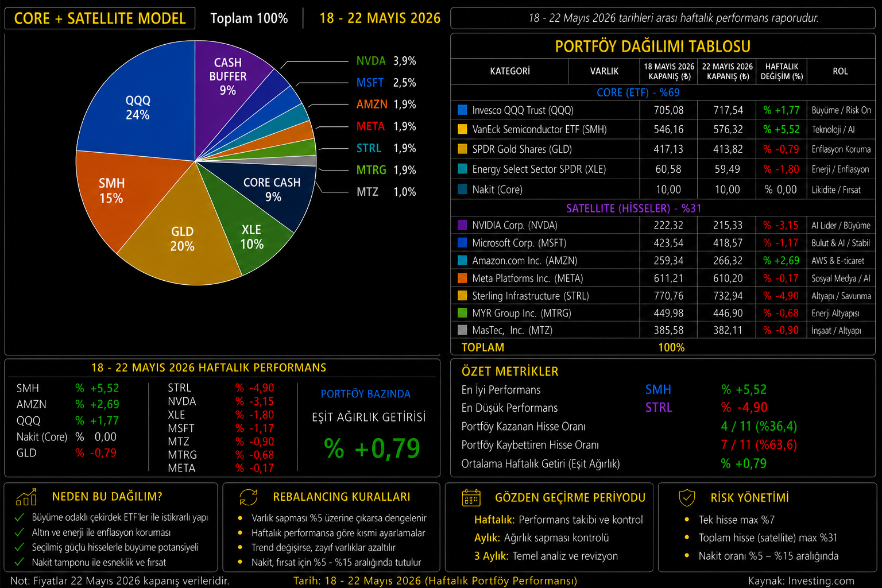Select the CASH BUFFER 9% pie slice

(228, 76)
